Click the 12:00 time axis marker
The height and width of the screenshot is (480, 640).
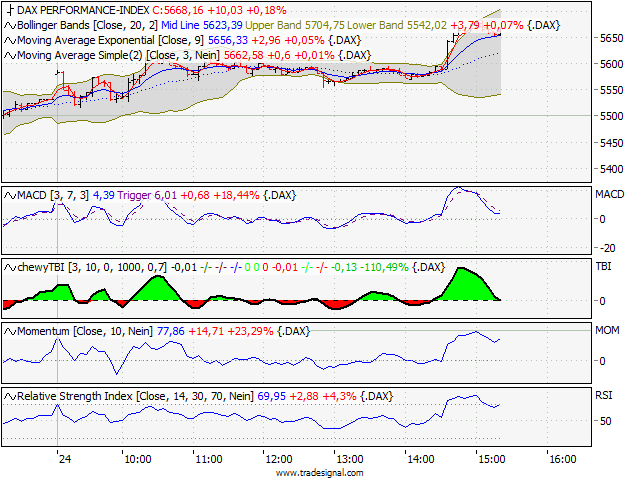[279, 459]
